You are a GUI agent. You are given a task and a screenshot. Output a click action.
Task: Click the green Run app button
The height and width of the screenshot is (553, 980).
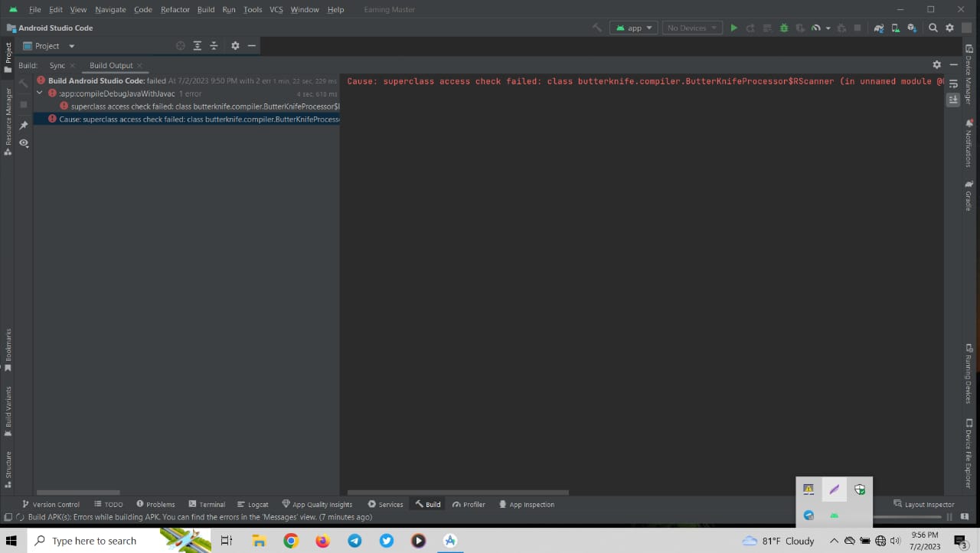coord(733,28)
